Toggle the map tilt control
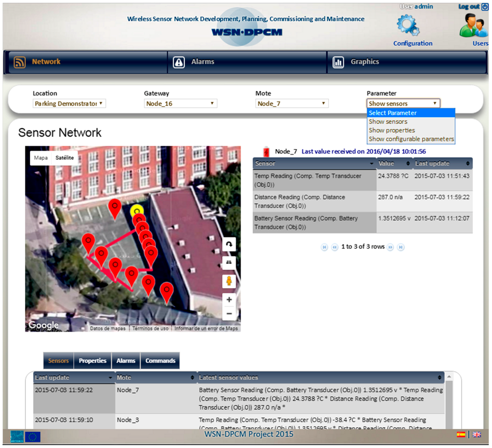Screen dimensions: 492x448 [229, 262]
